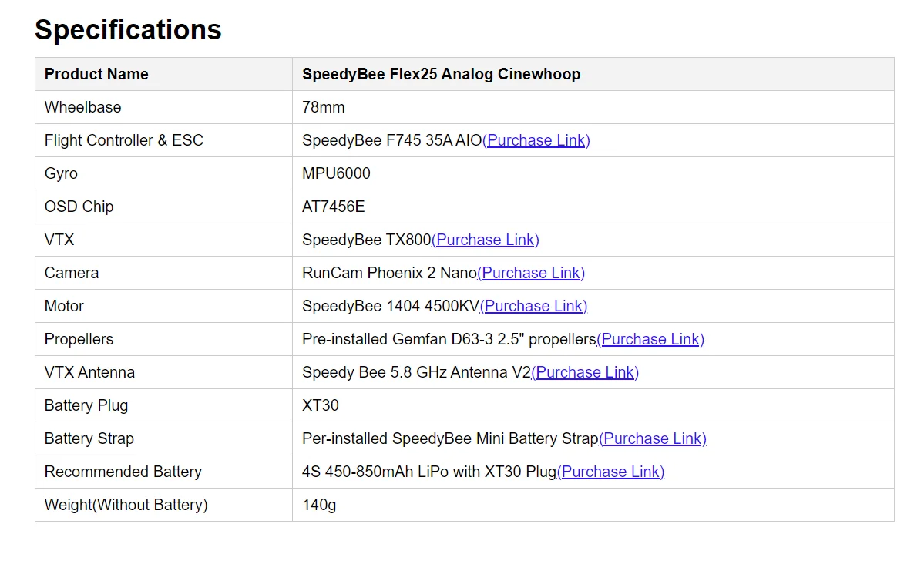The width and height of the screenshot is (924, 561).
Task: Click the Recommended Battery row label
Action: tap(123, 472)
